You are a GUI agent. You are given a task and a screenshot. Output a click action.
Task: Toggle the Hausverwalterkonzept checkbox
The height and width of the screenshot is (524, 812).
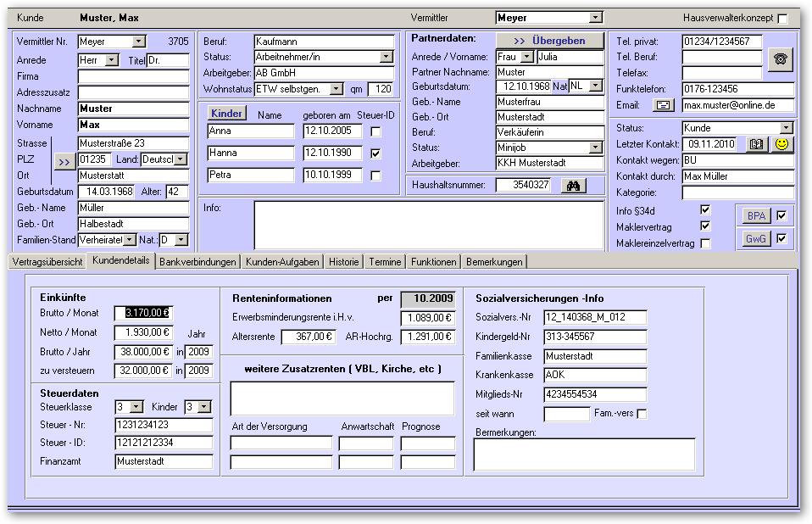782,18
